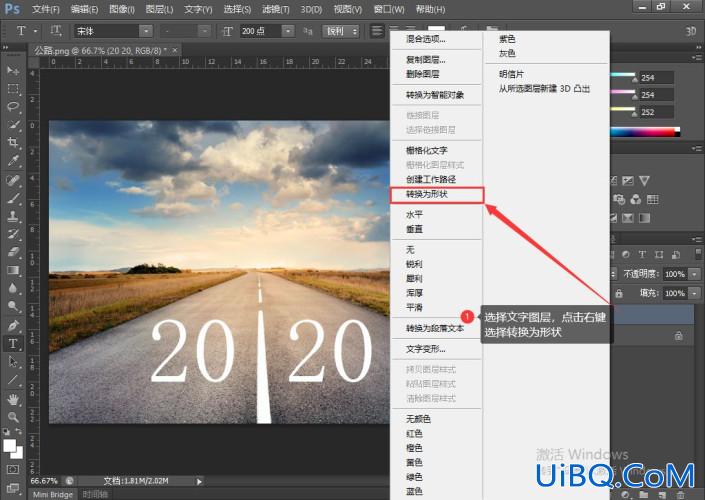Screen dimensions: 705x500
Task: Click the 66.67% zoom field in status bar
Action: click(44, 481)
